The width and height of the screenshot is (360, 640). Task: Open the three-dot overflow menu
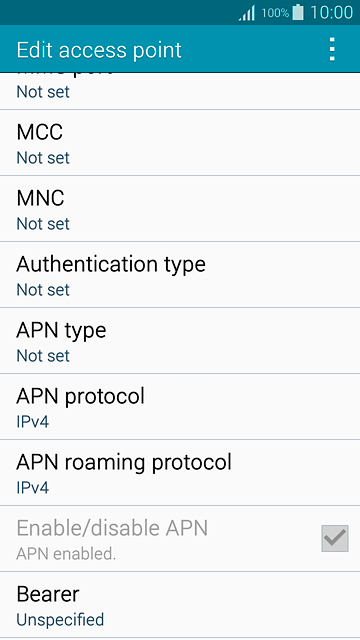pos(332,49)
